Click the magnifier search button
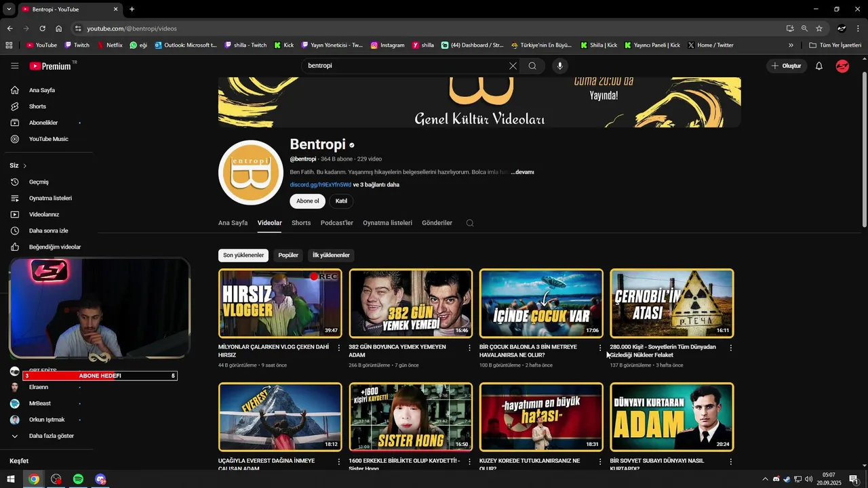868x488 pixels. click(x=532, y=66)
